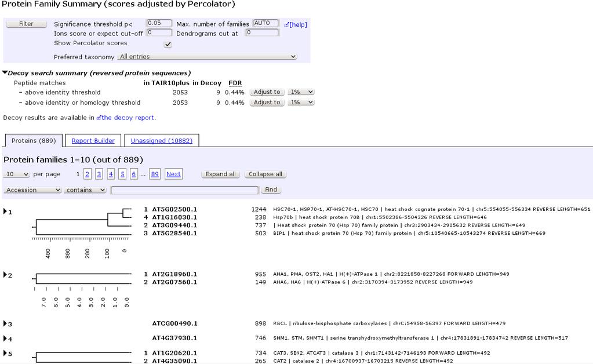This screenshot has width=593, height=364.
Task: Click Adjust to for identity or homology row
Action: (267, 102)
